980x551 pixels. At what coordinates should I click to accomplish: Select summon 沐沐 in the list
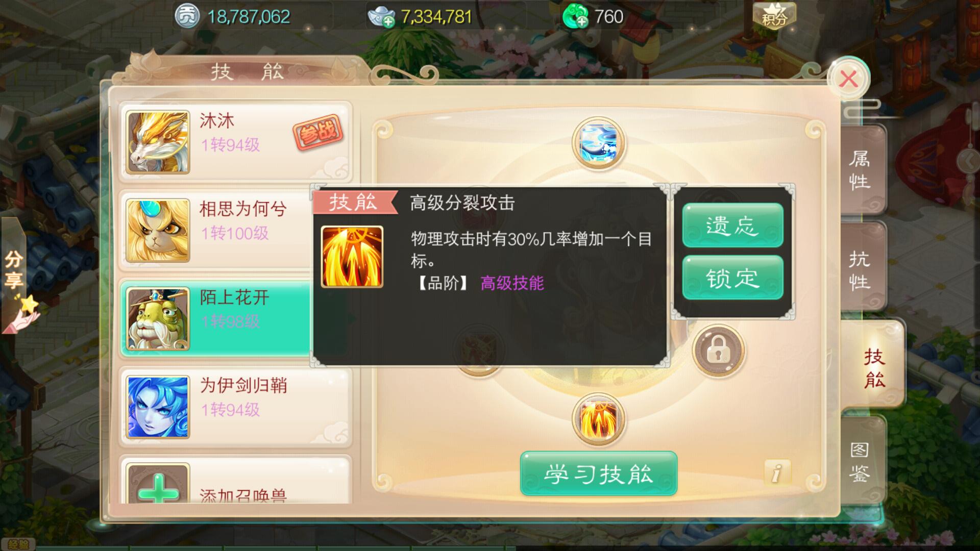tap(236, 142)
